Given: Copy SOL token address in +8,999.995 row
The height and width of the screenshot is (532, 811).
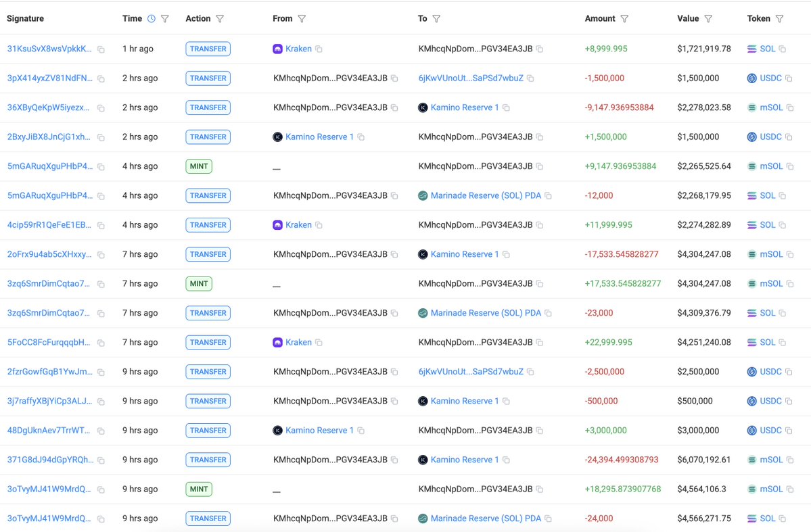Looking at the screenshot, I should [x=783, y=49].
